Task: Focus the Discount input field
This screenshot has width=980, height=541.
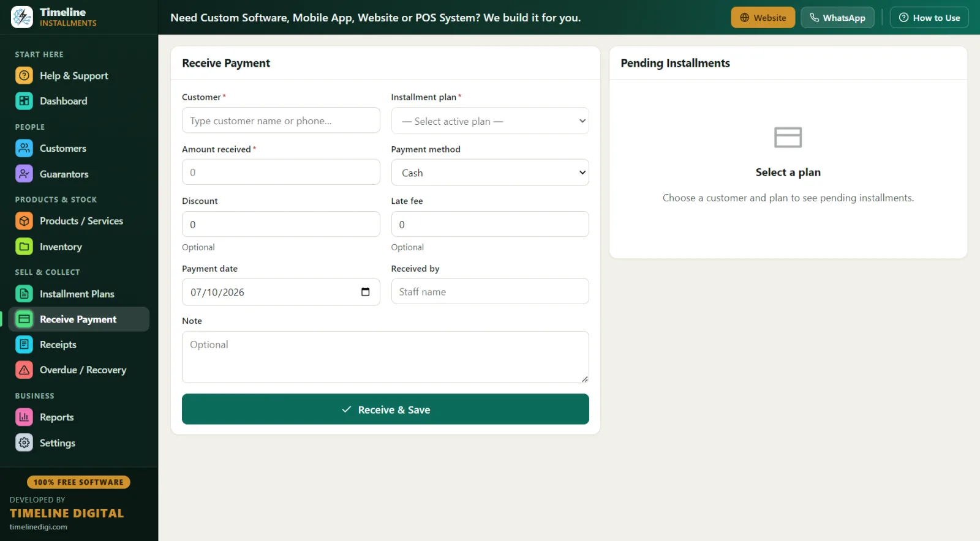Action: click(281, 224)
